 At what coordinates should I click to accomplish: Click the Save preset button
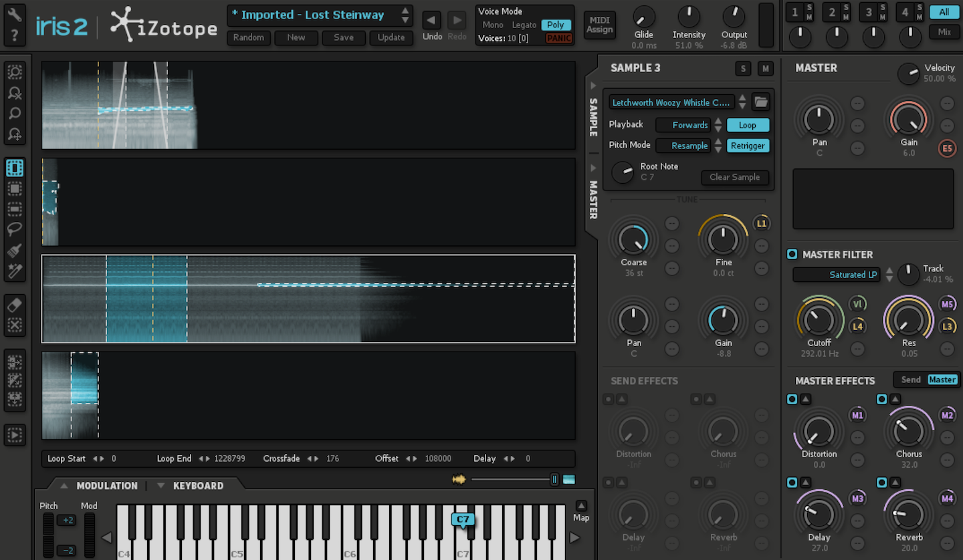point(344,37)
